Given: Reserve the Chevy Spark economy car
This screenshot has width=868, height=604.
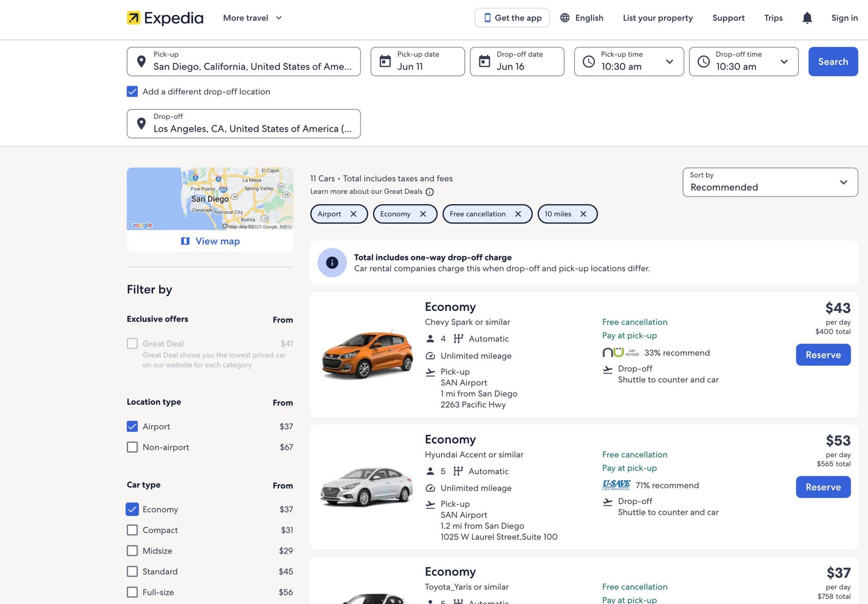Looking at the screenshot, I should pos(823,355).
